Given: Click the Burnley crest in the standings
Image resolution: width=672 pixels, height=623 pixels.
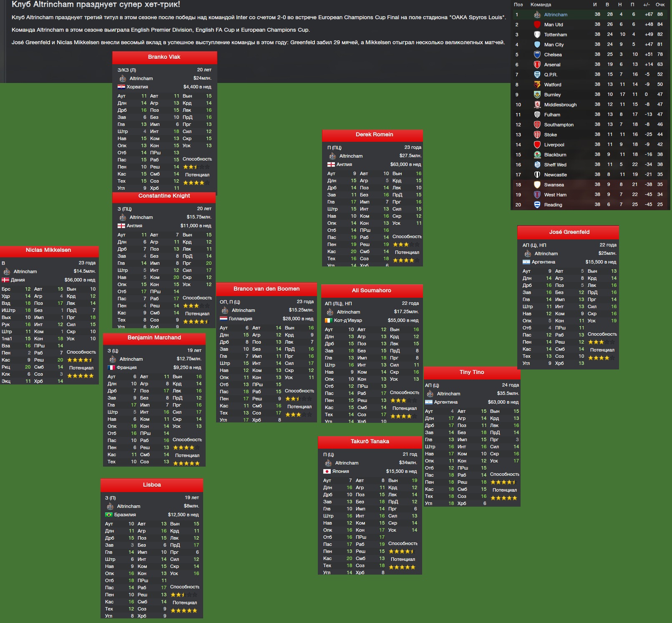Looking at the screenshot, I should pos(537,95).
